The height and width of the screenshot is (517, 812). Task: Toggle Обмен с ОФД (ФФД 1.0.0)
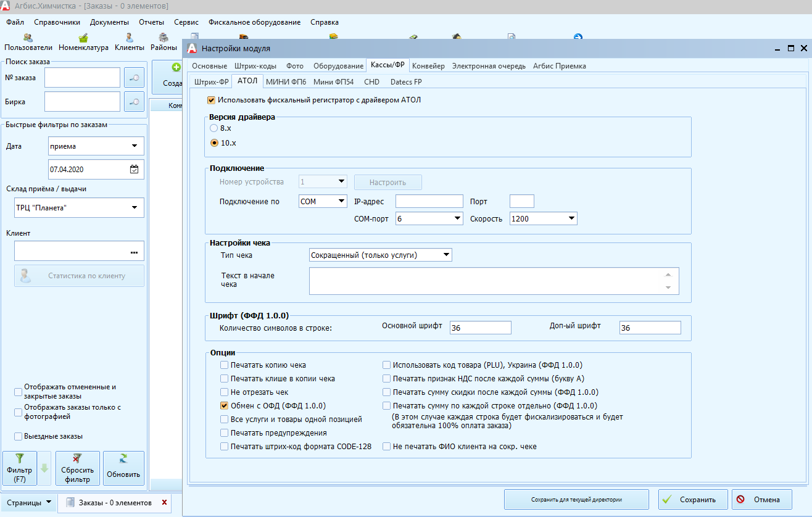click(224, 406)
